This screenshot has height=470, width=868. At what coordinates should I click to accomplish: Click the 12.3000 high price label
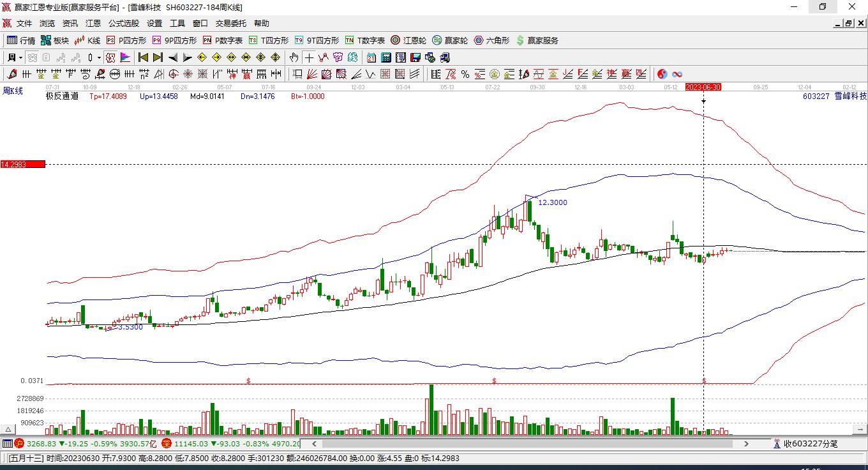pos(553,202)
